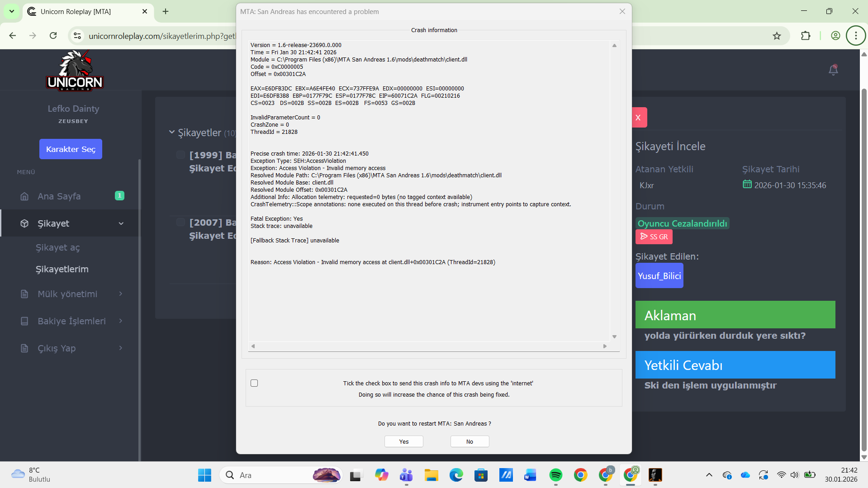The image size is (868, 488).
Task: Tick the checkbox beside complaint [2007]
Action: point(180,222)
